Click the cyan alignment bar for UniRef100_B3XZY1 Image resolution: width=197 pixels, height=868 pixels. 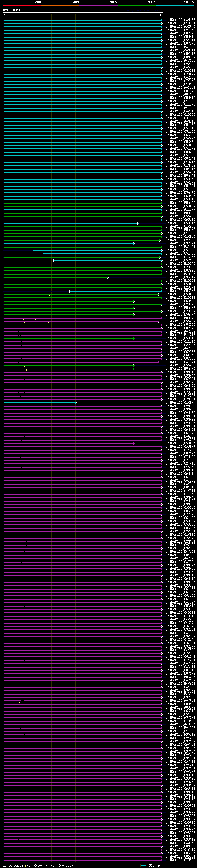click(69, 244)
